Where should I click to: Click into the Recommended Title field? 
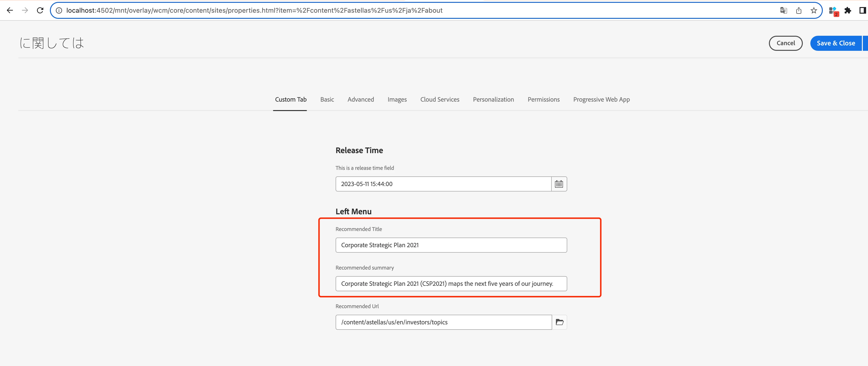[x=451, y=245]
